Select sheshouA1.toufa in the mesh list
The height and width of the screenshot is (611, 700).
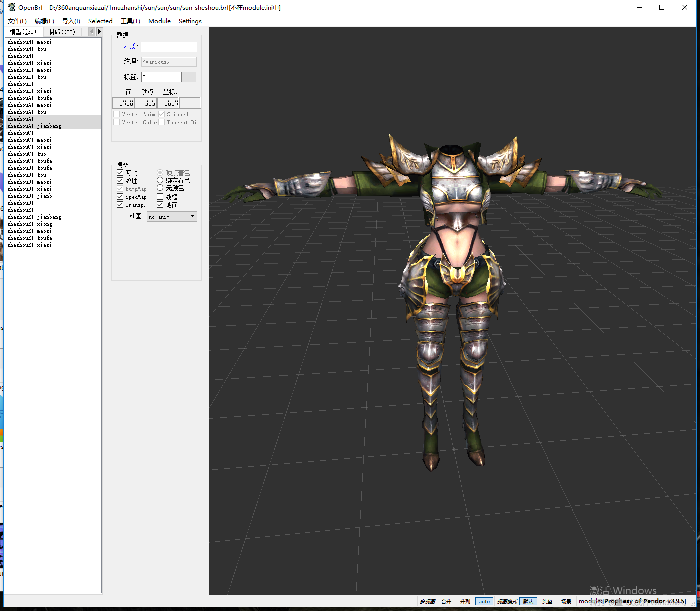(x=53, y=98)
